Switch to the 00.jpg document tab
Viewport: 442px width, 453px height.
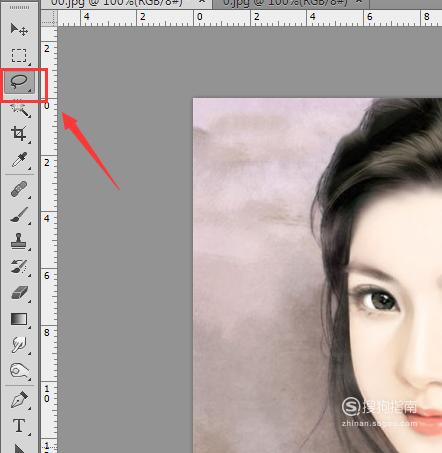pos(117,3)
